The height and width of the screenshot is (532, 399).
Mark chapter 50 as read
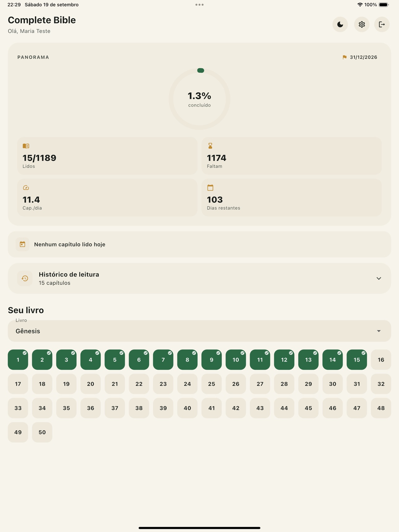coord(42,432)
